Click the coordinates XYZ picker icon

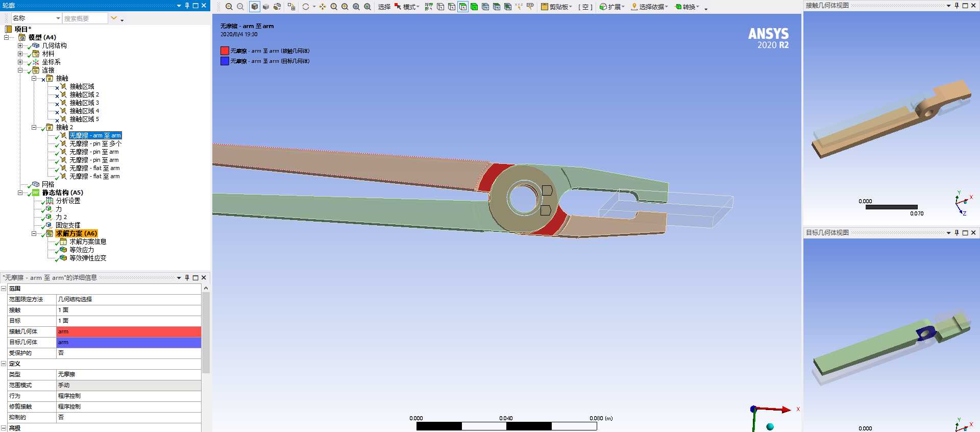click(519, 7)
